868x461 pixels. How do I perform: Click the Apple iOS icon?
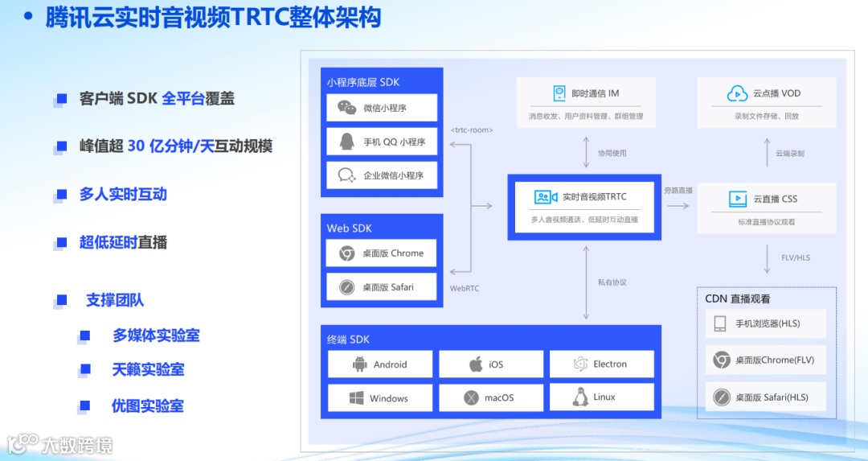tap(476, 364)
